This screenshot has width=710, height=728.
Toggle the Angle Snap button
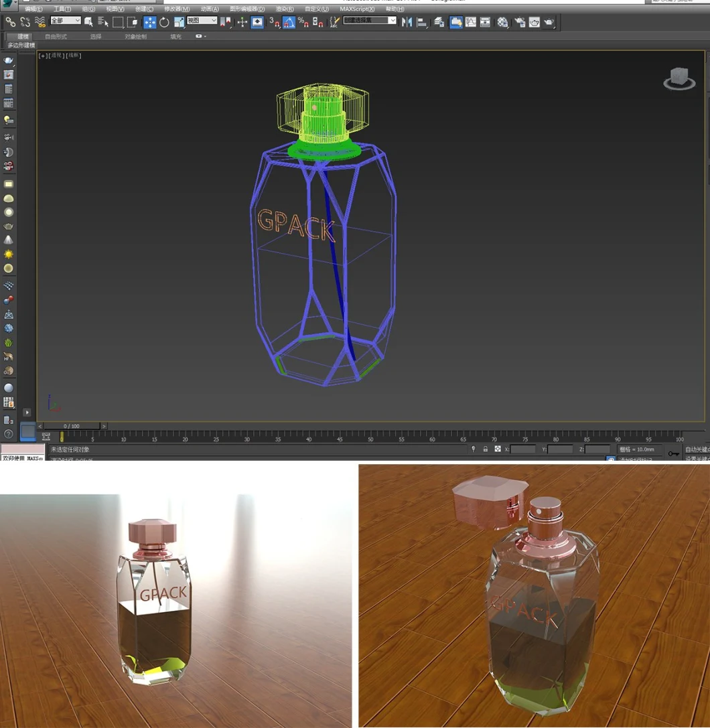(289, 22)
